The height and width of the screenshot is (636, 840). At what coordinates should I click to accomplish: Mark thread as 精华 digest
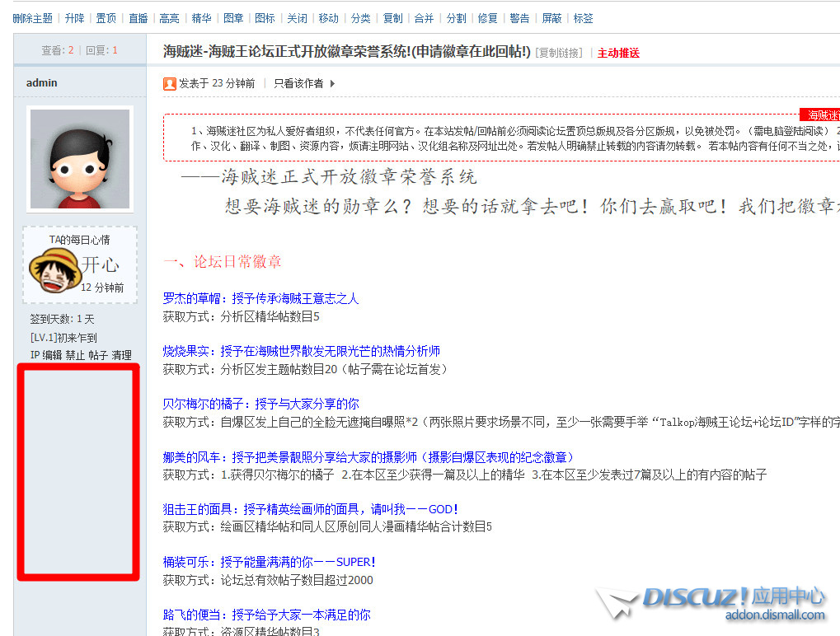tap(201, 18)
